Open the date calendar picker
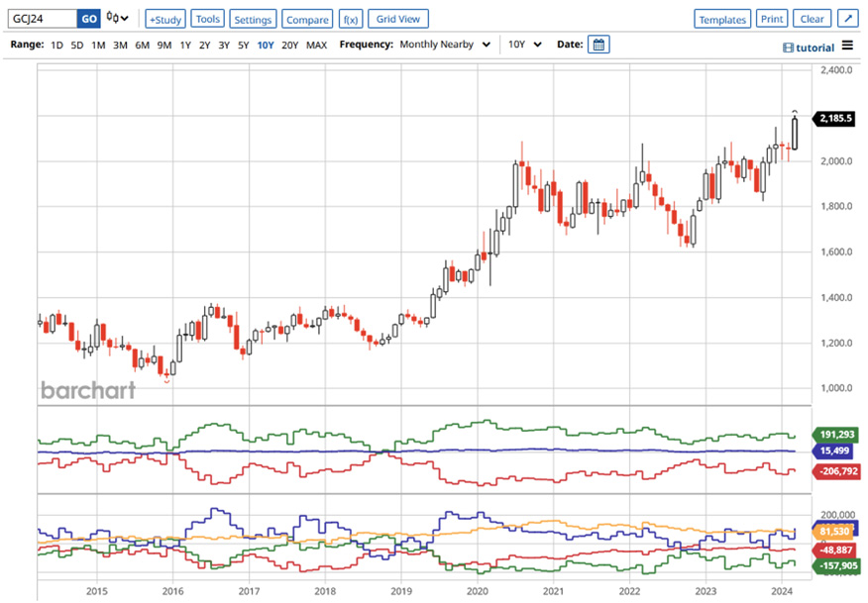This screenshot has height=603, width=868. click(x=597, y=45)
